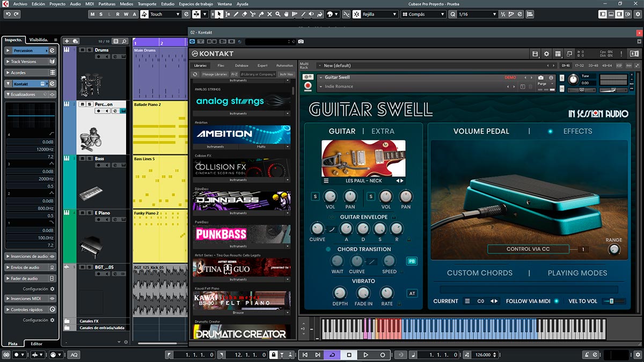
Task: Switch to Kontakt Automation tab
Action: (284, 65)
